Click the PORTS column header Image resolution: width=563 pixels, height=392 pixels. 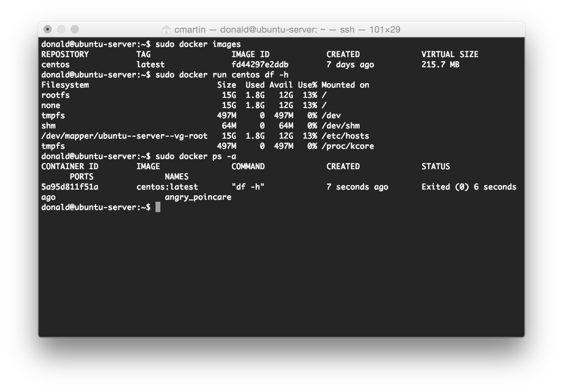tap(82, 177)
